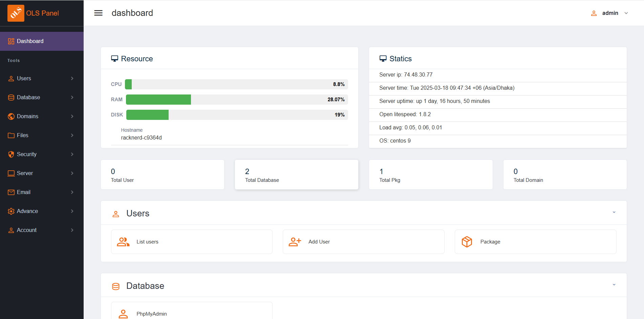Click the RAM usage progress bar
This screenshot has height=319, width=644.
coord(237,100)
